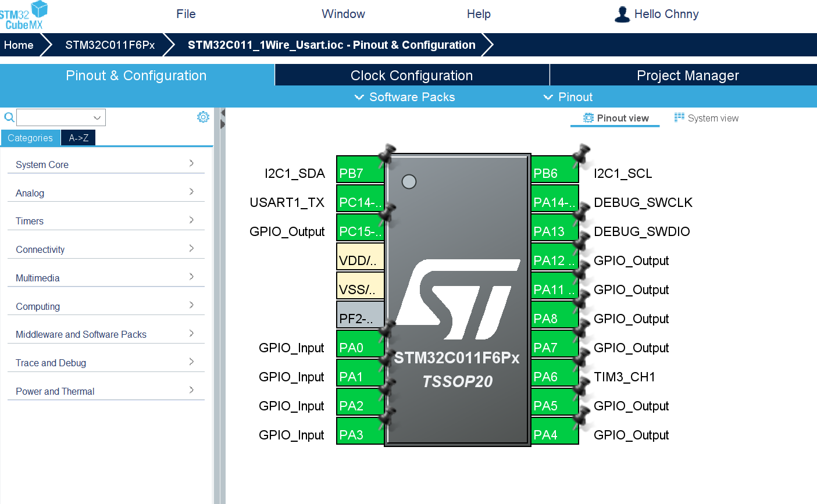Select the grey PF2 pin
The width and height of the screenshot is (817, 504).
tap(360, 315)
